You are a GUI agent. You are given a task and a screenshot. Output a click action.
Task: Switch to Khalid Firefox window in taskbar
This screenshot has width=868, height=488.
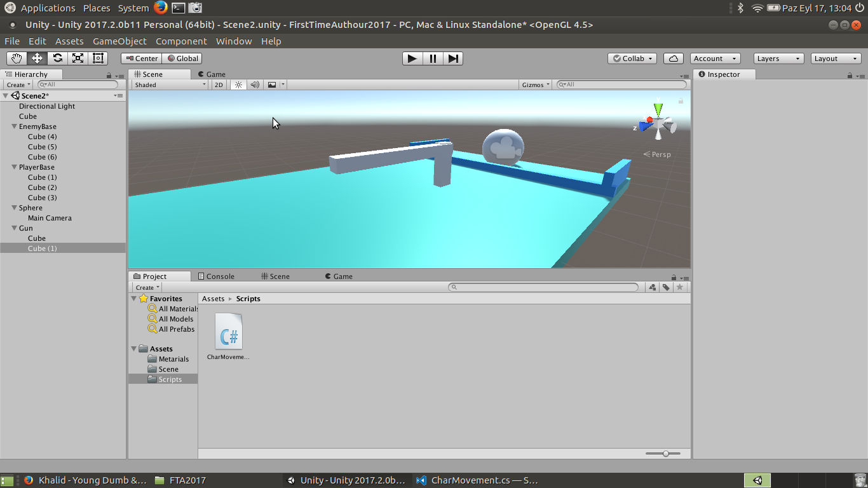pyautogui.click(x=85, y=480)
